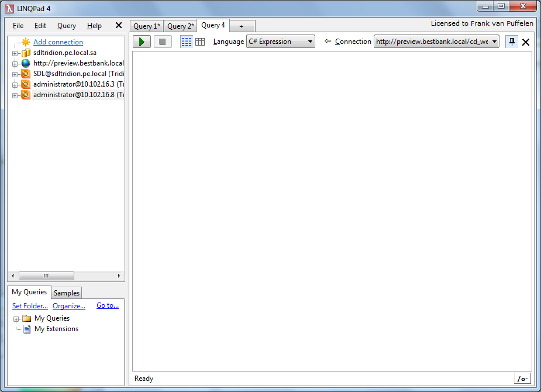
Task: Open a new query tab with plus
Action: click(x=241, y=26)
